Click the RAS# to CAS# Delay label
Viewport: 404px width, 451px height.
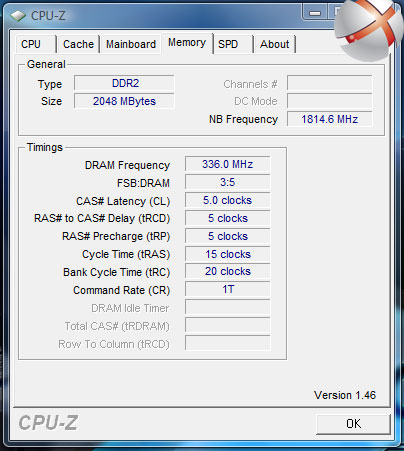(102, 218)
